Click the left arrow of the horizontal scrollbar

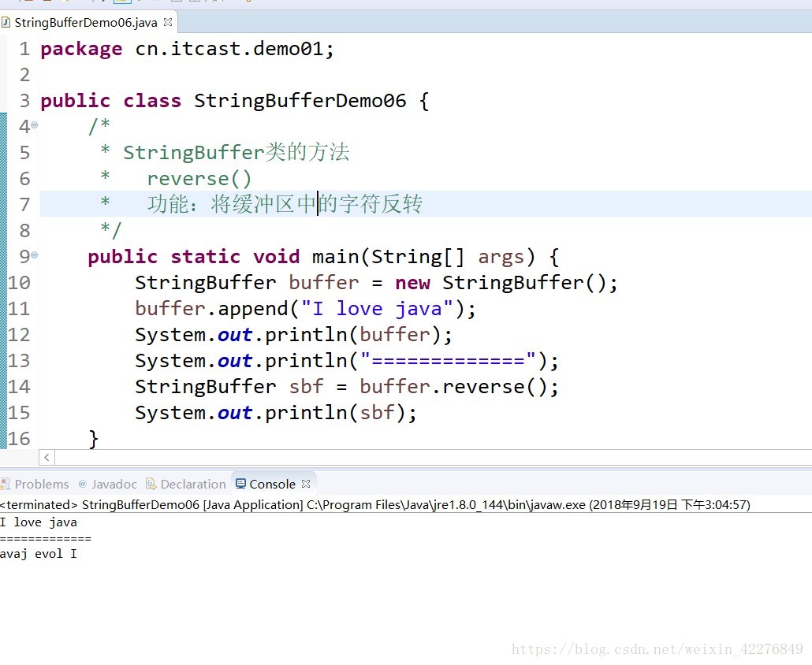pos(46,457)
